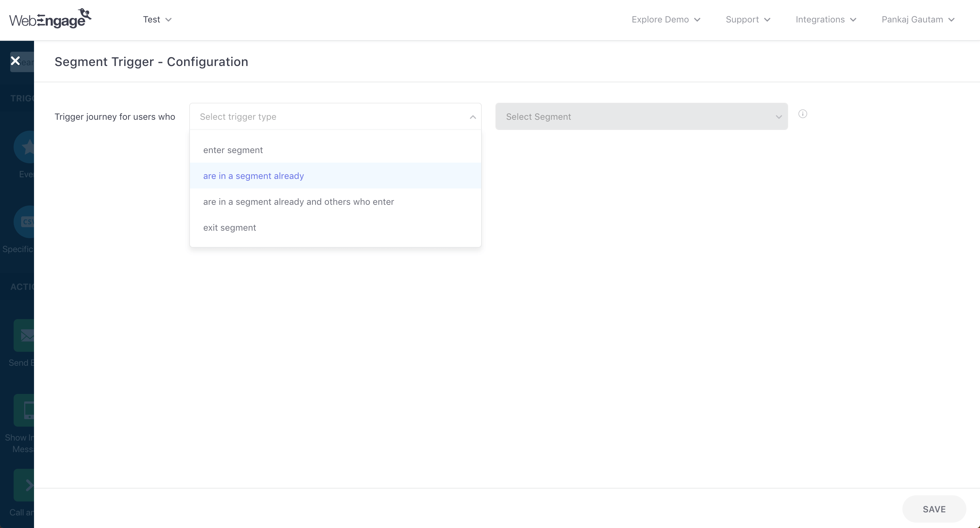Pick 'are in a segment already and others who enter'

click(x=298, y=202)
